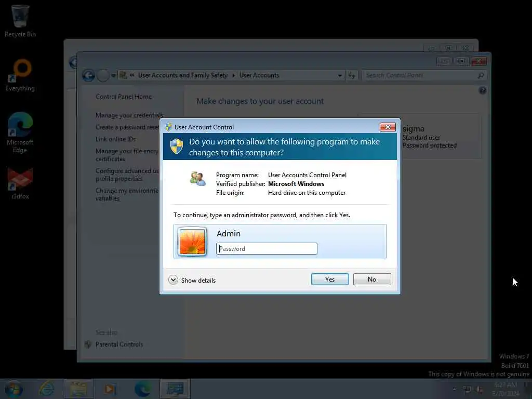
Task: Click the Windows Start orb
Action: (x=14, y=389)
